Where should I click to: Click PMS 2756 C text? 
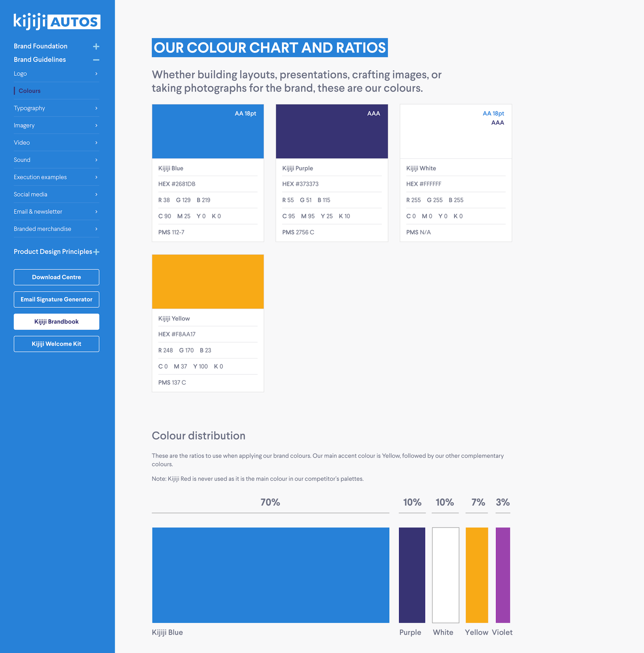tap(298, 232)
